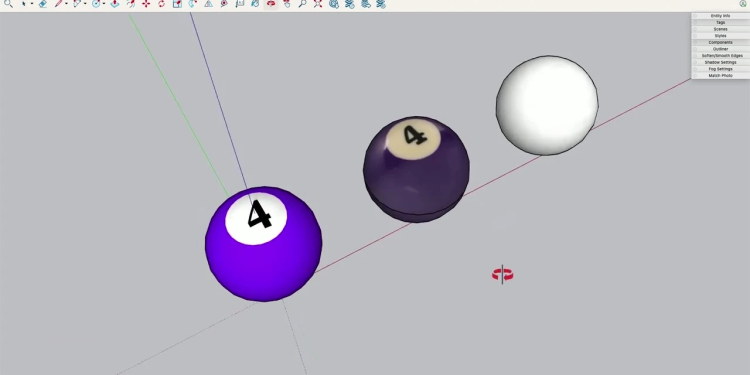Select the Rotate tool

pos(161,4)
